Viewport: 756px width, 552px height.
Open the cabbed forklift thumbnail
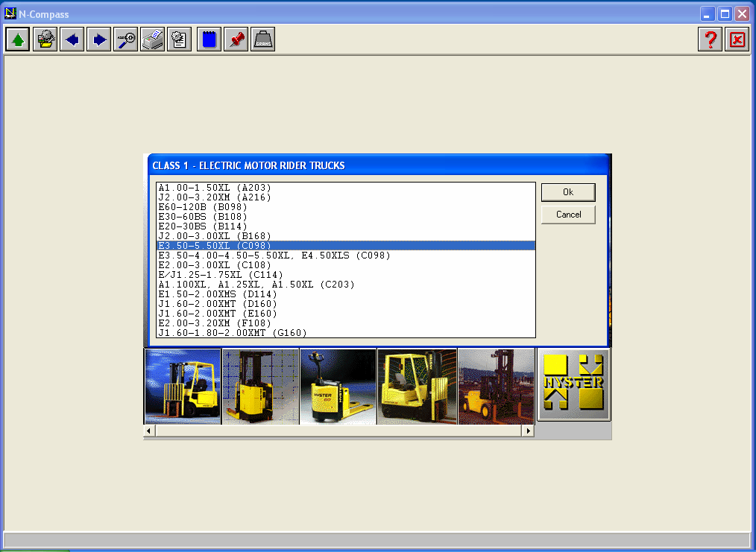coord(417,387)
